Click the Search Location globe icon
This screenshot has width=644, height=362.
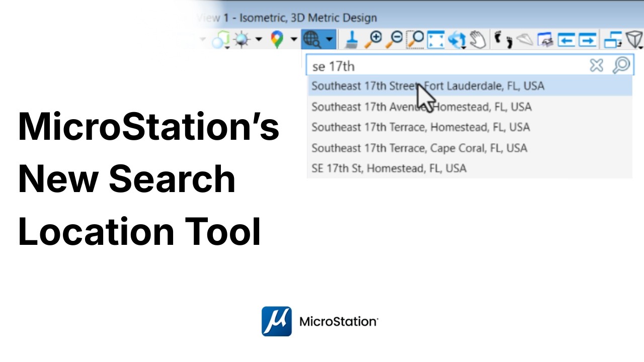tap(312, 39)
